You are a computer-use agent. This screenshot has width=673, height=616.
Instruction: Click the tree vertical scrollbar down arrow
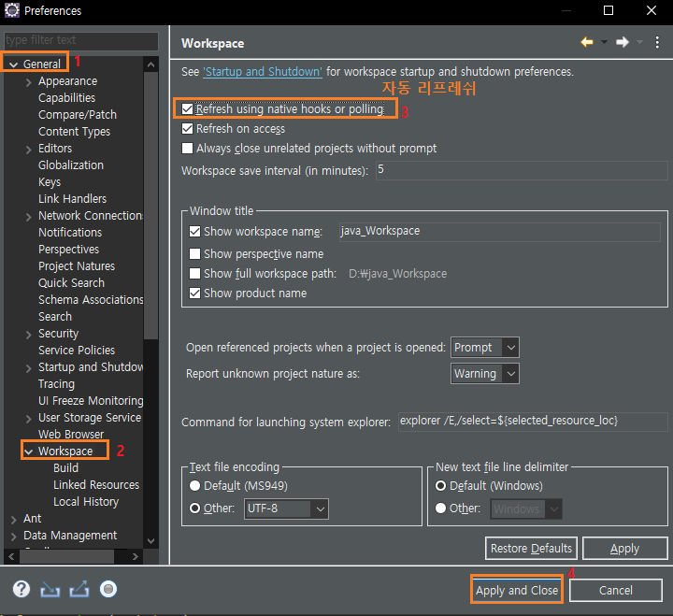pos(150,541)
